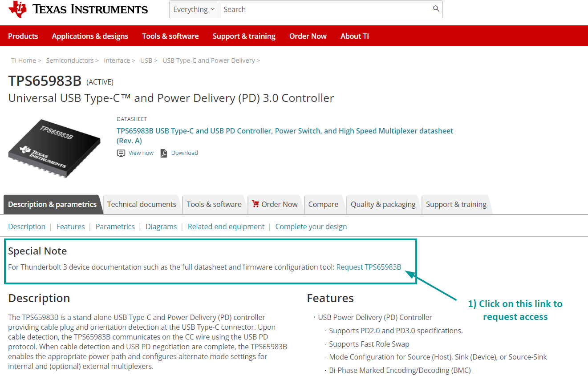Click the search magnifier icon
This screenshot has height=376, width=588.
pos(436,9)
